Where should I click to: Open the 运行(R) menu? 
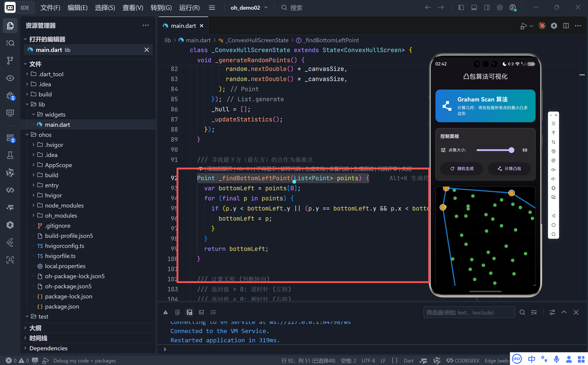tap(189, 8)
